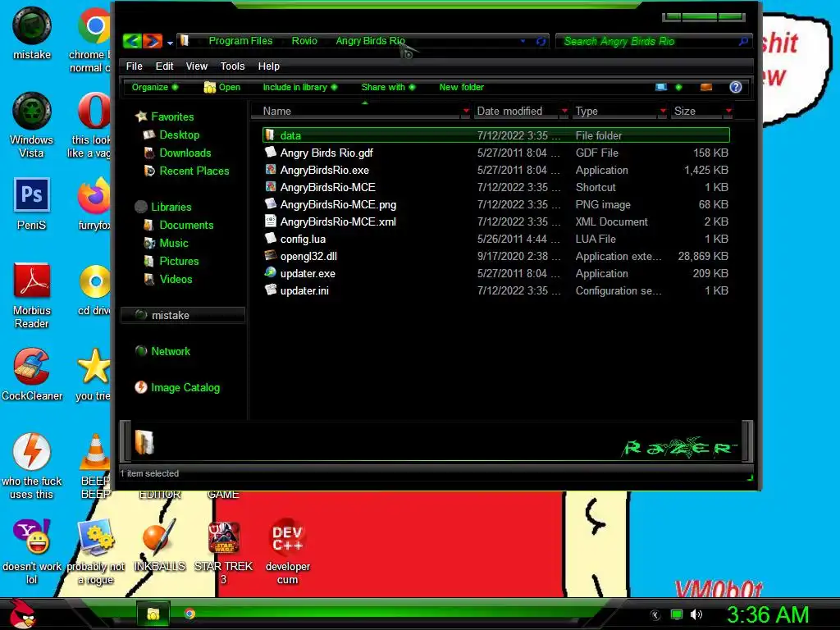
Task: Go to Downloads in Favorites
Action: [x=177, y=153]
